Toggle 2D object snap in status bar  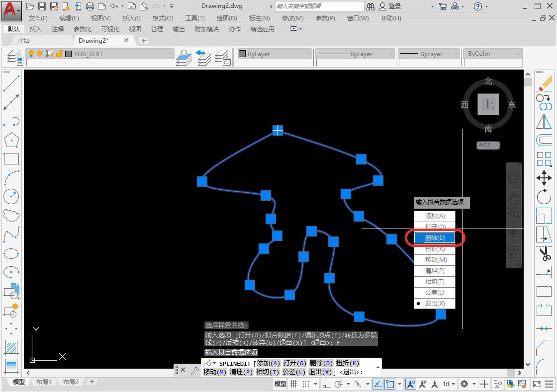coord(390,384)
